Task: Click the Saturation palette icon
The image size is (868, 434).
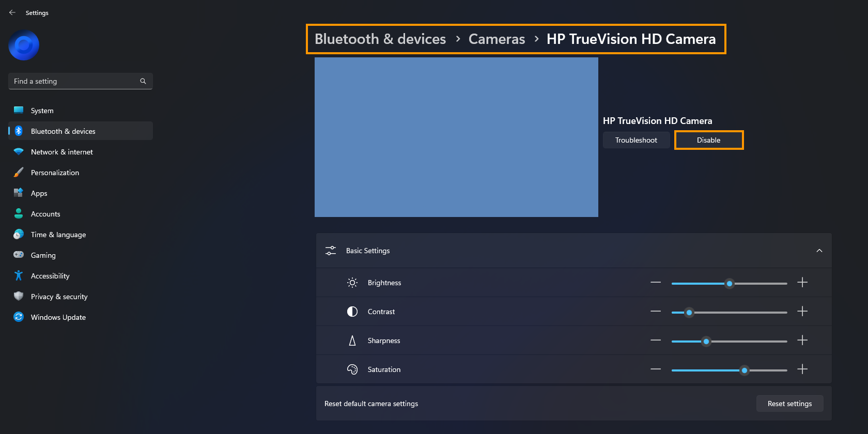Action: click(352, 369)
